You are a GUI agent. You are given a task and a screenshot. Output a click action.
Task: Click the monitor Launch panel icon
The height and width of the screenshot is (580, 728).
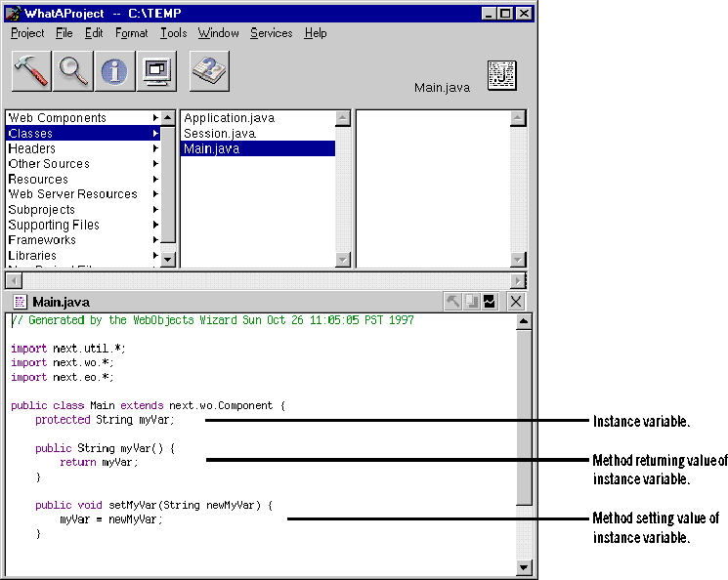156,71
